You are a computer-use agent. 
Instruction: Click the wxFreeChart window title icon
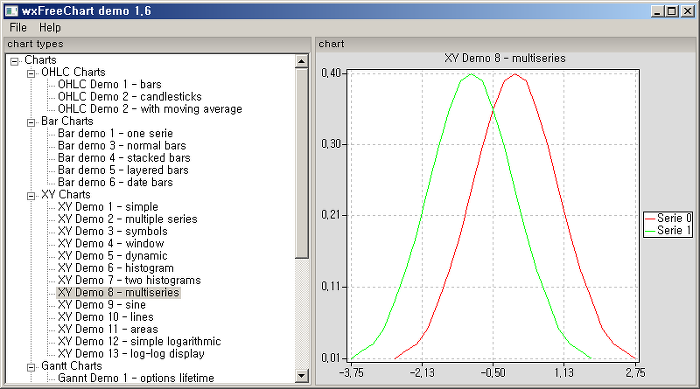point(11,11)
